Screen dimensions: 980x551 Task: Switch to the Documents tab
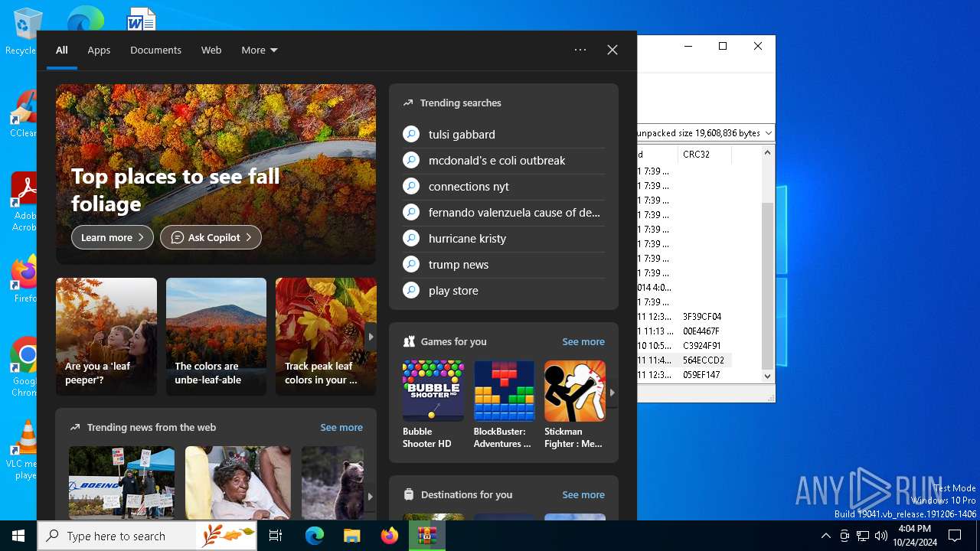(x=155, y=50)
